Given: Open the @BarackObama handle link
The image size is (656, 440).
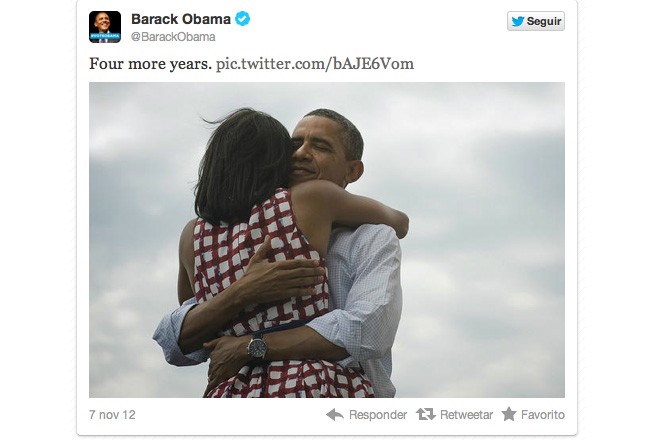Looking at the screenshot, I should pos(173,37).
